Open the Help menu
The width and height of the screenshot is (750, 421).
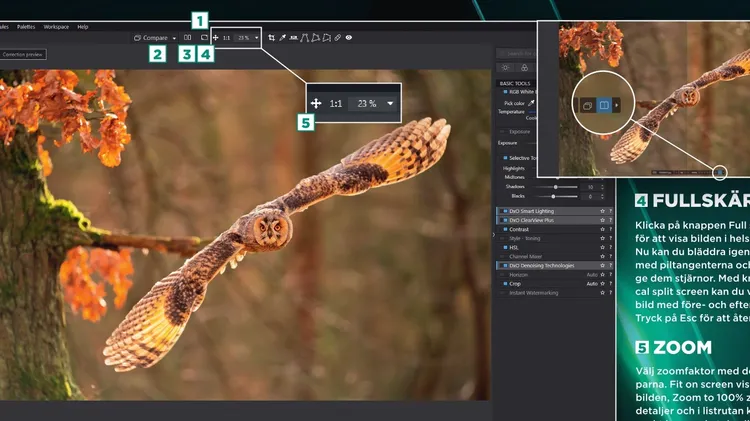click(83, 27)
